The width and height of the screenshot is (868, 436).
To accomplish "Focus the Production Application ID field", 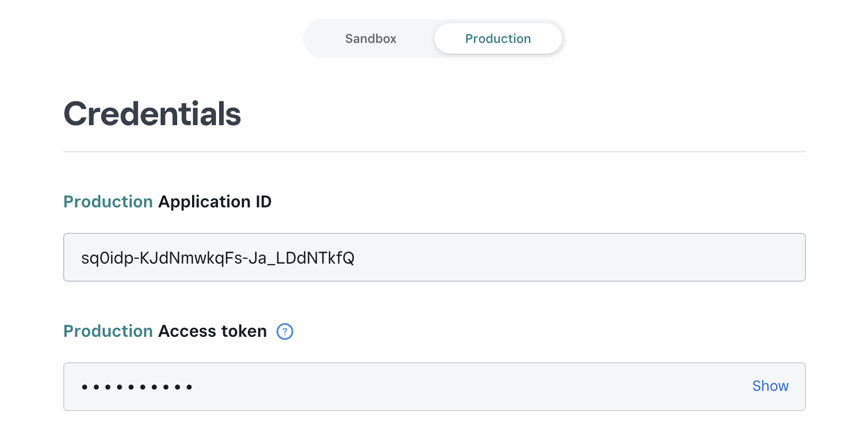I will point(434,257).
